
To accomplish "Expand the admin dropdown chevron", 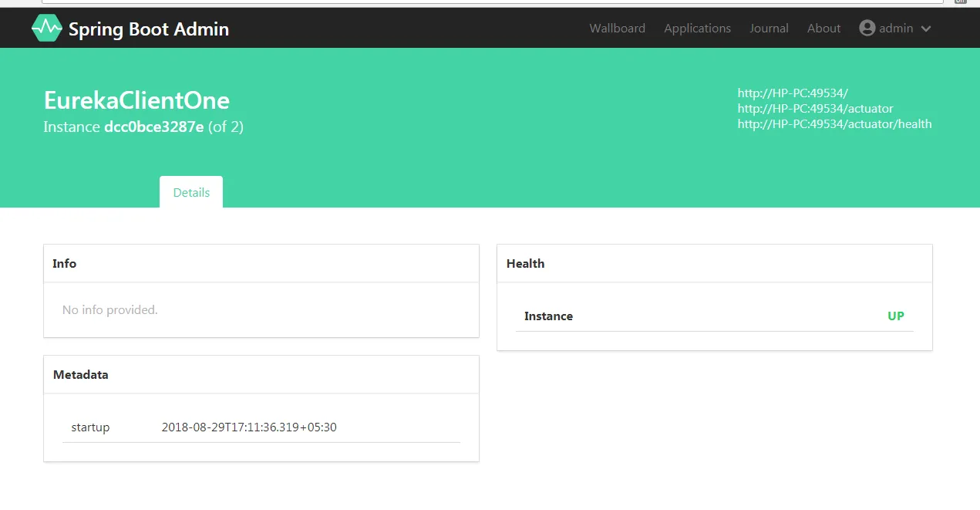I will 926,29.
